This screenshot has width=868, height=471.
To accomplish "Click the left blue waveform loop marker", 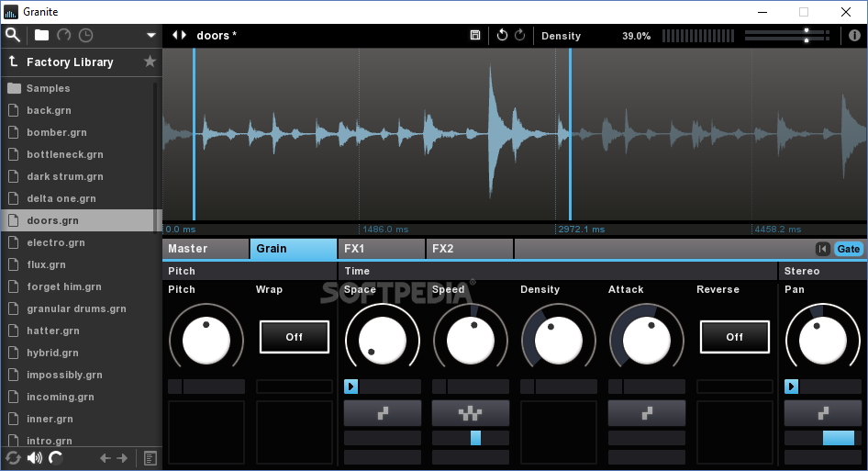I will pos(194,135).
